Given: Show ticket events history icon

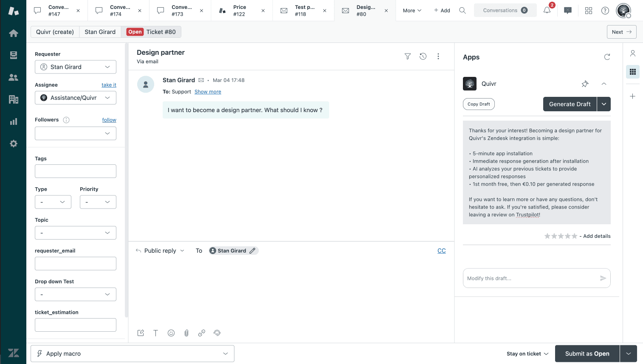Looking at the screenshot, I should point(423,56).
